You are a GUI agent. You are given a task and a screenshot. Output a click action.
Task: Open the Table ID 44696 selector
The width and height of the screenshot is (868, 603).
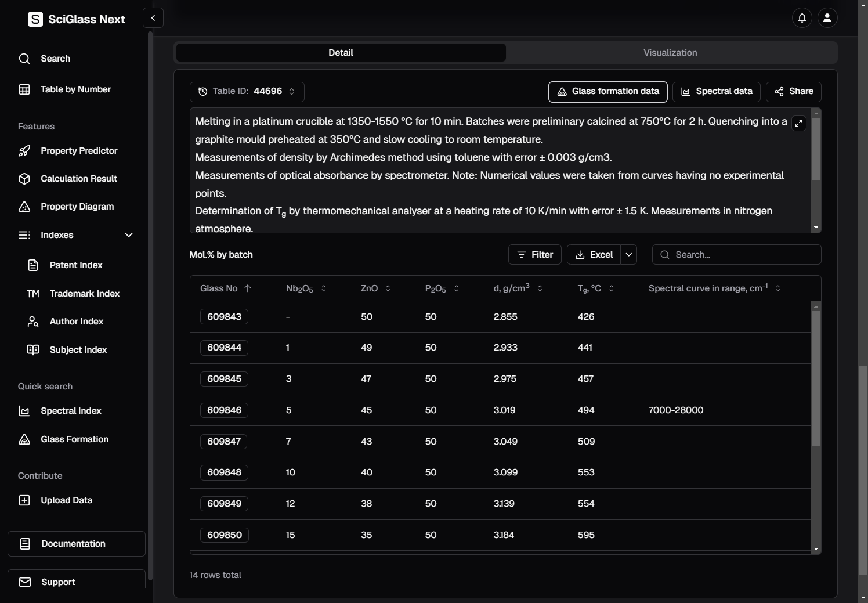coord(247,92)
